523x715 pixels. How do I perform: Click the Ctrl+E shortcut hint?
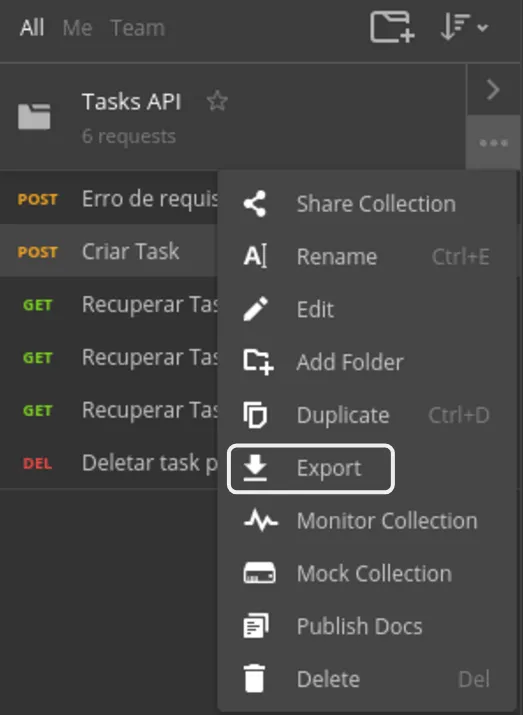tap(461, 257)
